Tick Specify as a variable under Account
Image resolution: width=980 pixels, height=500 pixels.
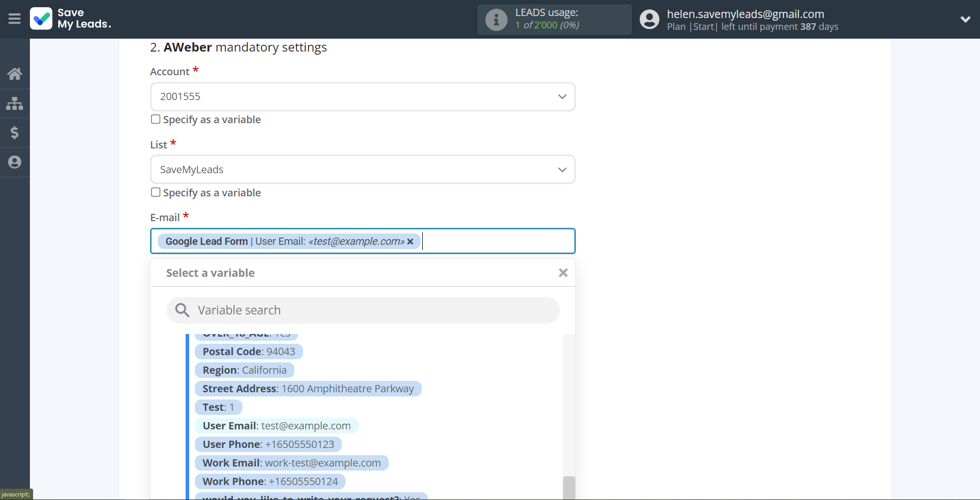click(x=156, y=119)
